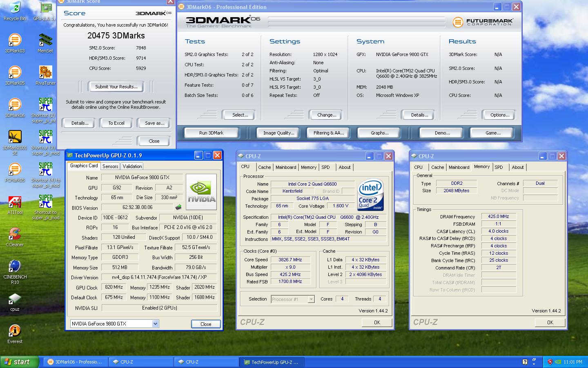Export score with To Excel button
This screenshot has height=368, width=588.
(x=116, y=123)
